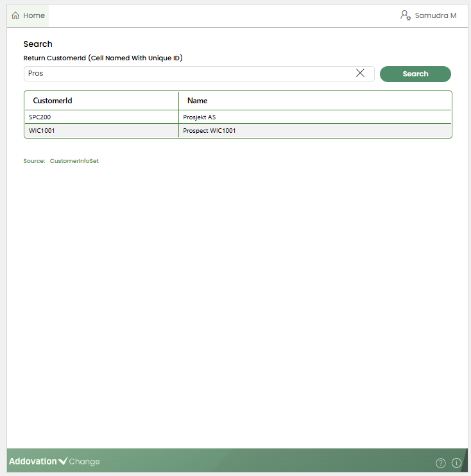Open the Home tab label
The image size is (471, 476).
pos(34,15)
